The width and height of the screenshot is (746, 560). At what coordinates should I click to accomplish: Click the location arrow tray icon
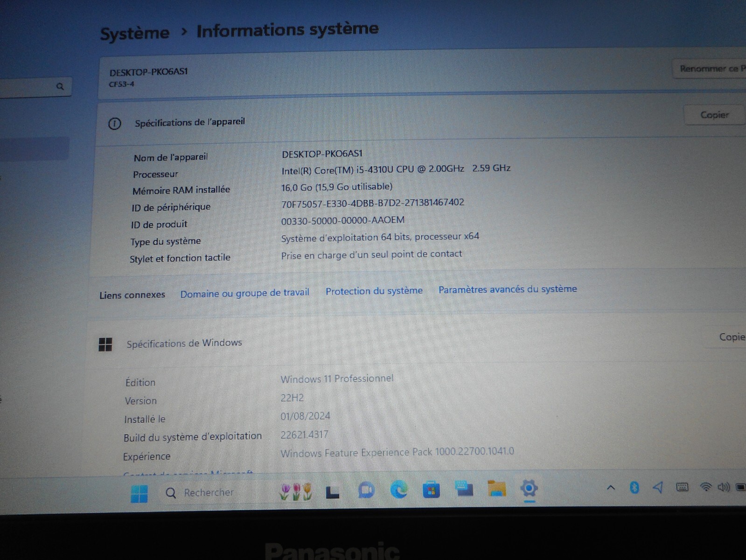tap(658, 487)
